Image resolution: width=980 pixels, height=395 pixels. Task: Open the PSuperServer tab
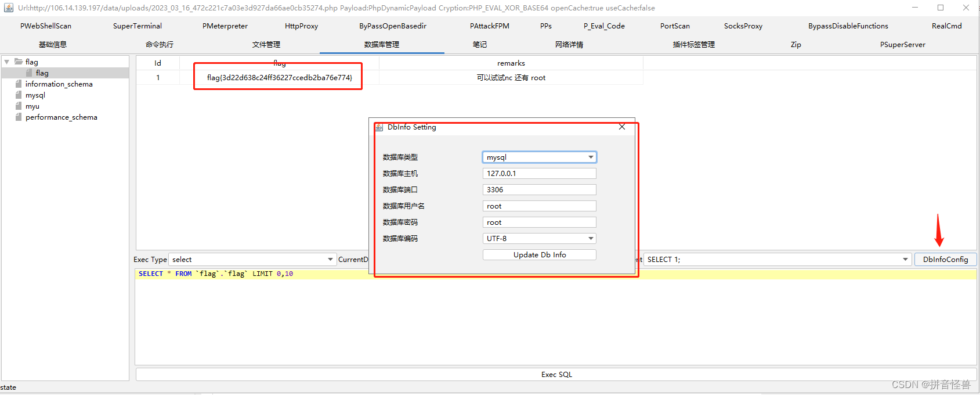tap(903, 45)
